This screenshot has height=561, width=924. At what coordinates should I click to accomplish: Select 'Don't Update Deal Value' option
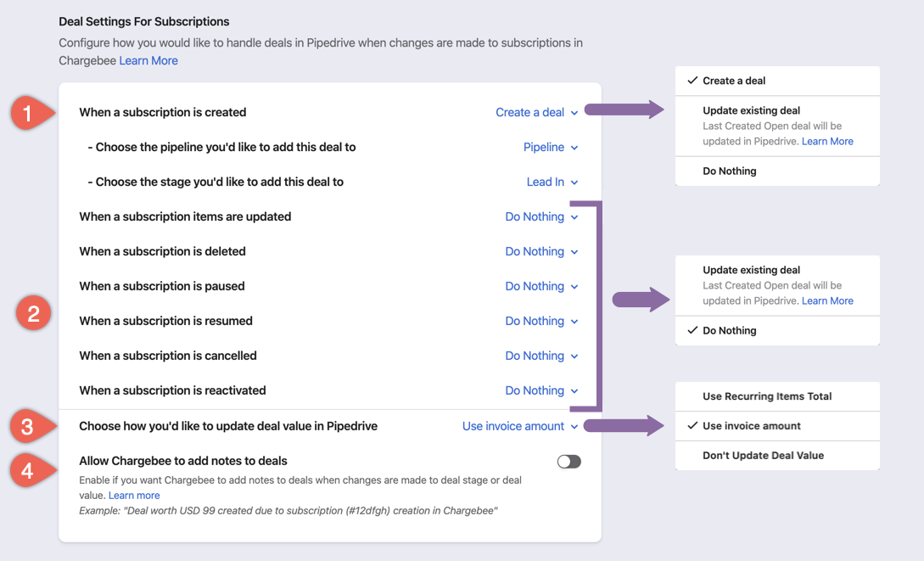point(763,456)
